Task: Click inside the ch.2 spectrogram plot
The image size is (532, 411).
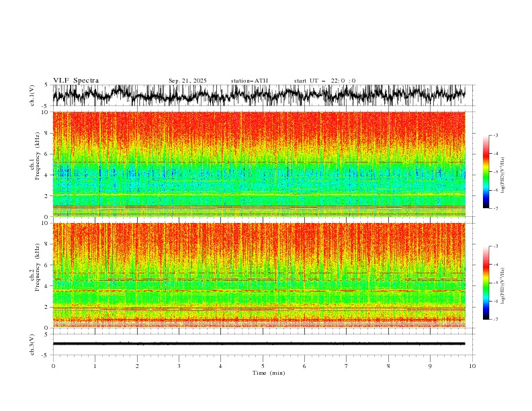Action: tap(259, 275)
